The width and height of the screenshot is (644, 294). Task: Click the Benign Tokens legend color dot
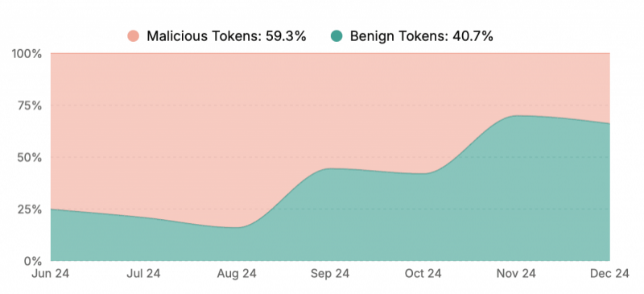[x=336, y=36]
